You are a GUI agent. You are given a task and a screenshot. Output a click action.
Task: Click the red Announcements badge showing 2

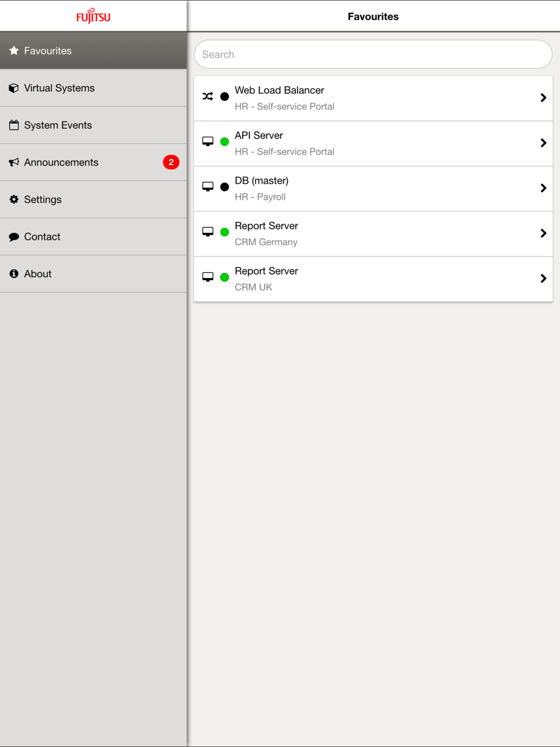[x=171, y=162]
